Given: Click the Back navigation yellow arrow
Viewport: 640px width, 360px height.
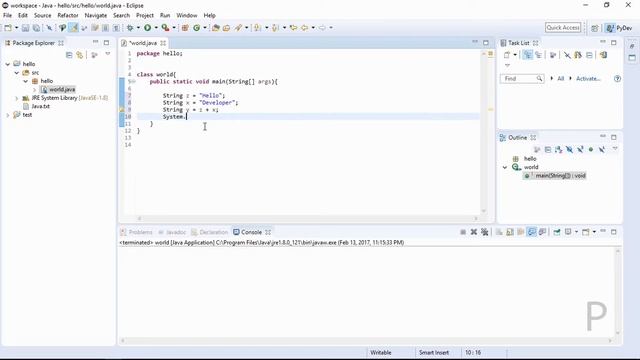Looking at the screenshot, I should (x=304, y=28).
